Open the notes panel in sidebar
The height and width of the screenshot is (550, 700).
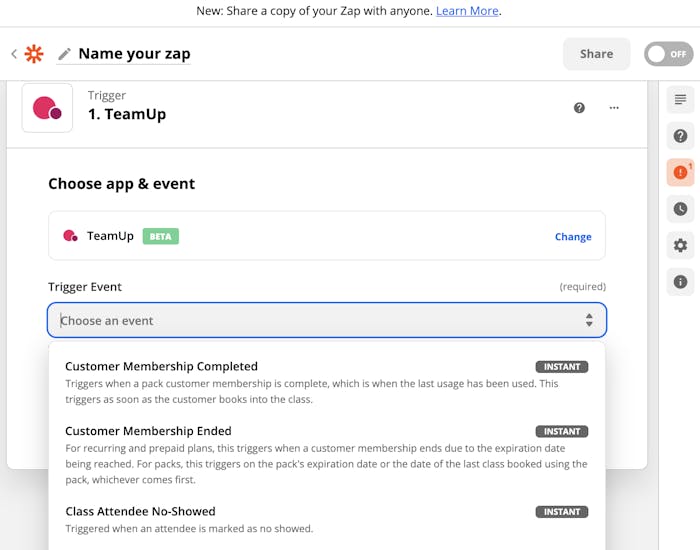pos(681,100)
